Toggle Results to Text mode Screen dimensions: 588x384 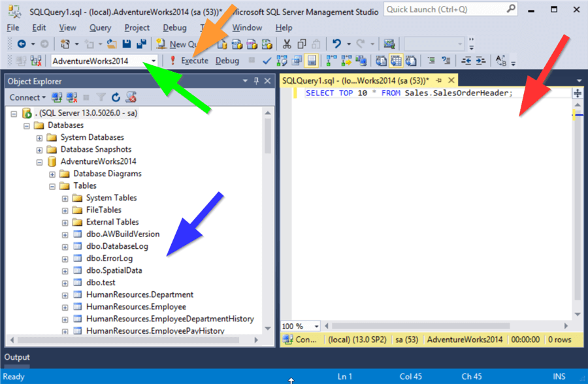(x=381, y=61)
